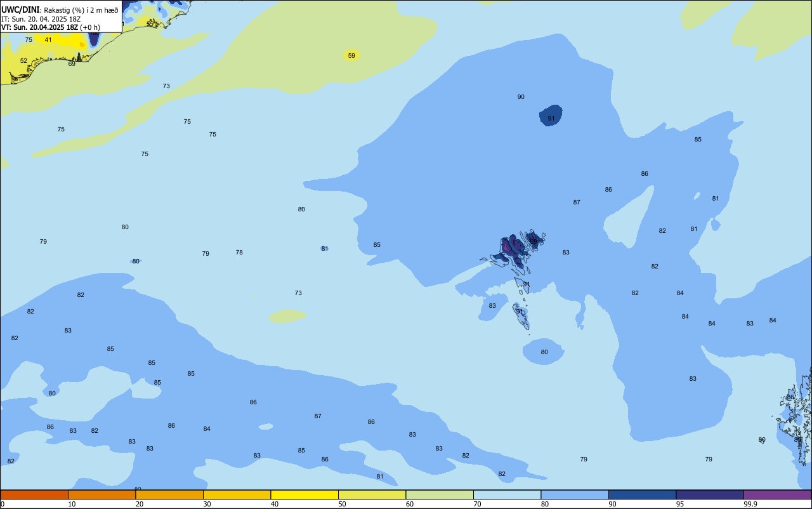This screenshot has width=812, height=509.
Task: Click colour scale tick label '99.9'
Action: click(750, 504)
